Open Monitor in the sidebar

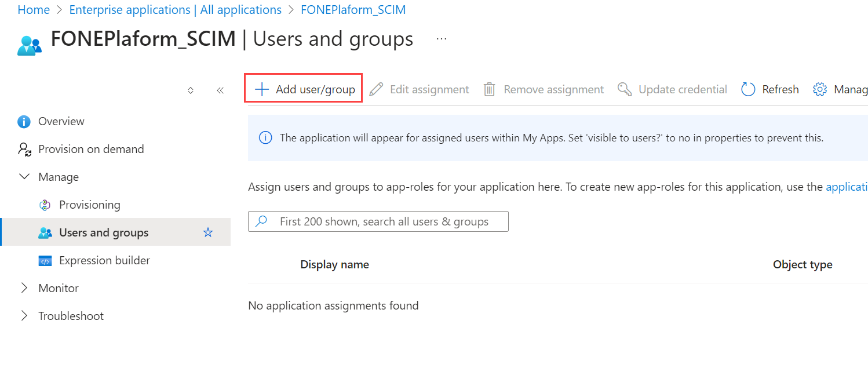59,288
